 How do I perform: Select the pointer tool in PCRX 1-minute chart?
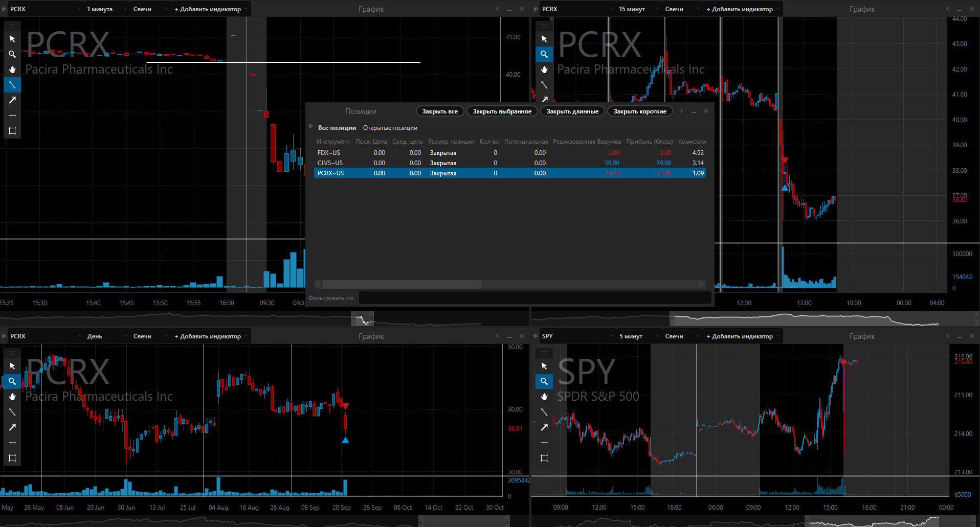tap(12, 39)
